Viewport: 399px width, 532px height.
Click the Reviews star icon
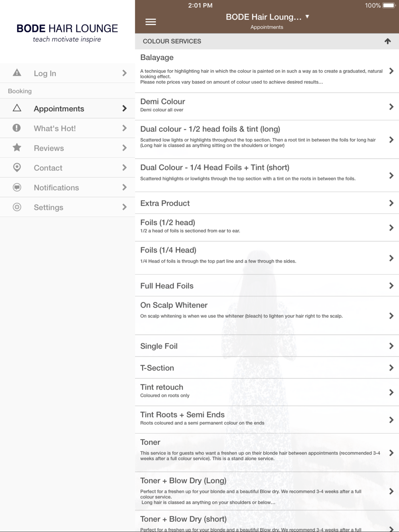point(17,148)
